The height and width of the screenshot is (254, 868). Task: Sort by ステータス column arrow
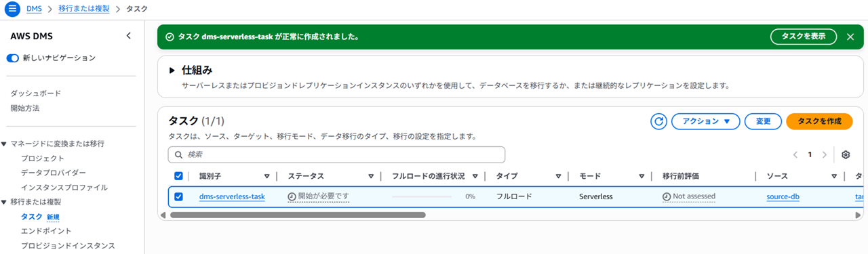(371, 176)
